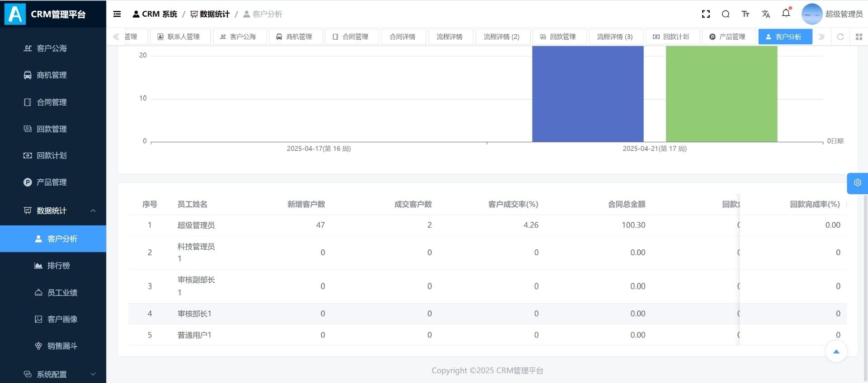Switch to the 回款计划 tab

click(x=672, y=37)
